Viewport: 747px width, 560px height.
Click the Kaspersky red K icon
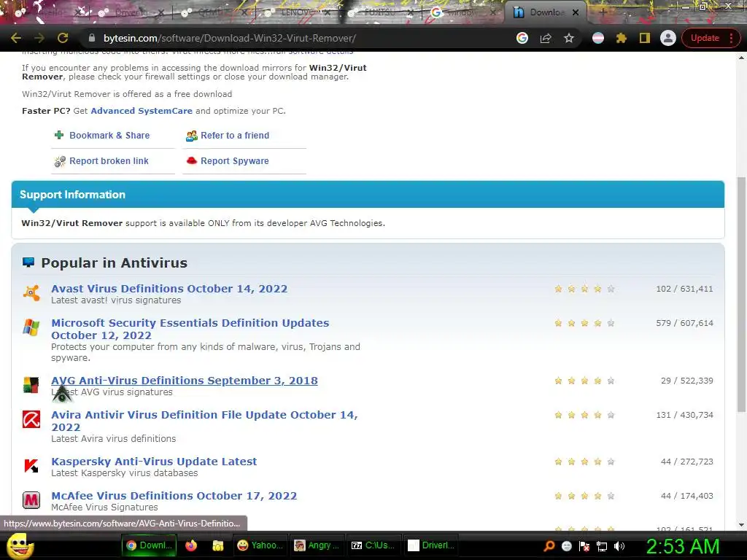point(31,465)
